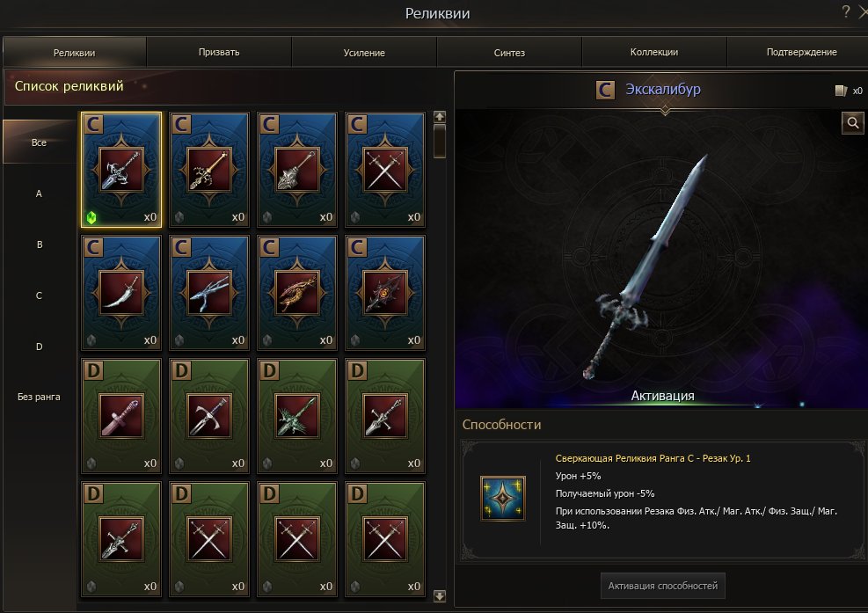Screen dimensions: 868x613
Task: Click Активация способностей button
Action: pos(662,586)
